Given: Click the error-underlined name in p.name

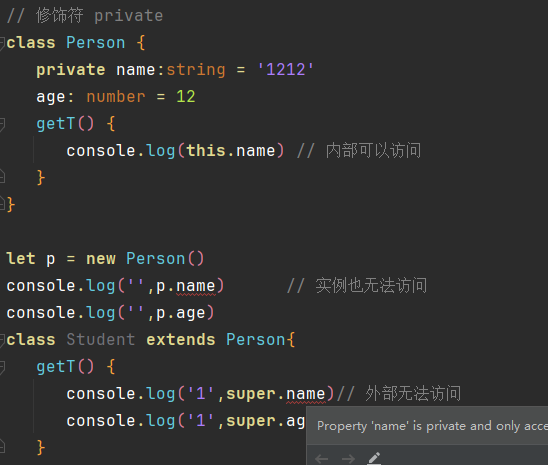Looking at the screenshot, I should [x=195, y=286].
